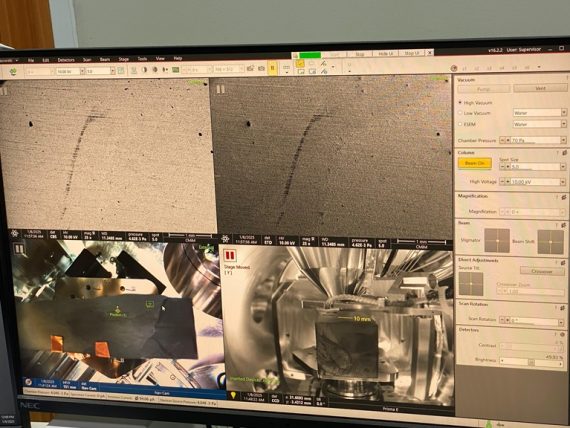Open the Low Vacuum gas type dropdown

[564, 113]
